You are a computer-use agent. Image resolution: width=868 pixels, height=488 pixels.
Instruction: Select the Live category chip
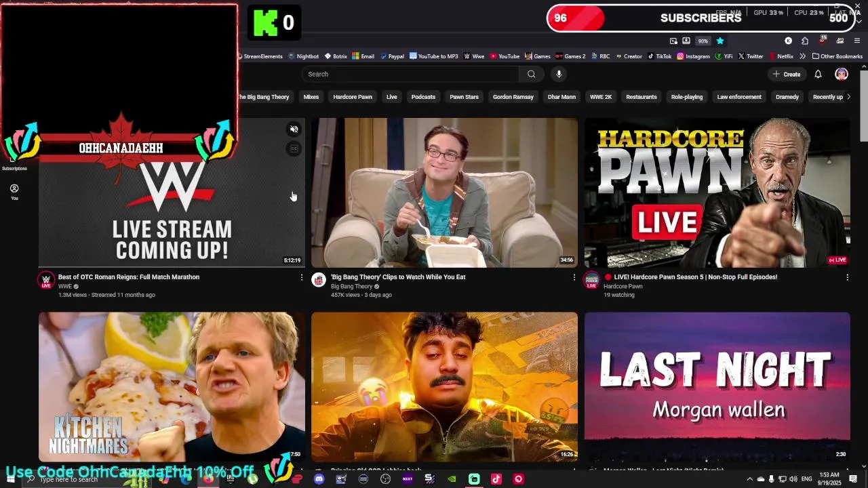click(391, 97)
